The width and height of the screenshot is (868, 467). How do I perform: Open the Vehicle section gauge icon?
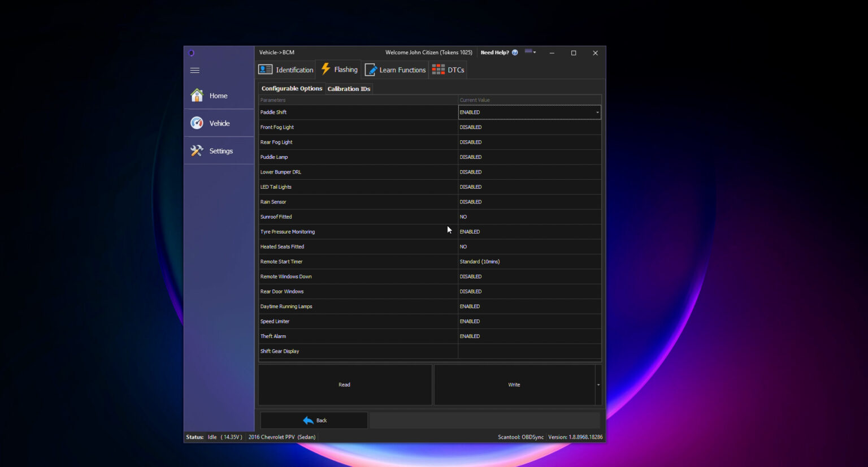point(197,123)
